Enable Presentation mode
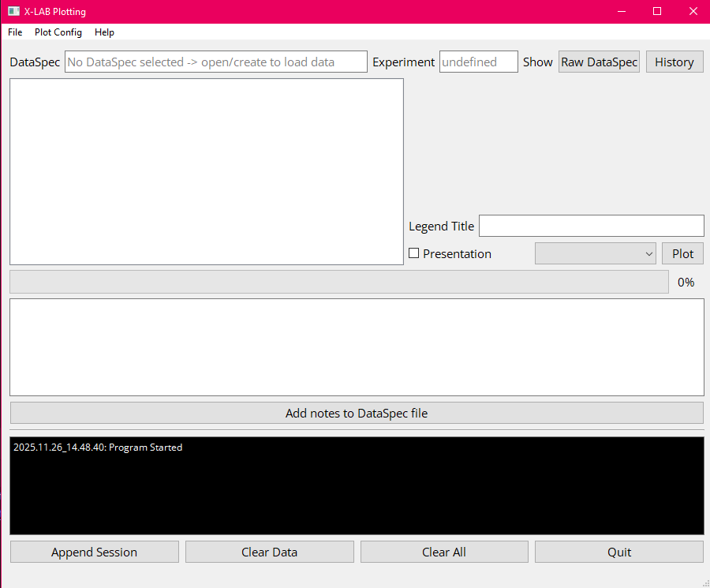 413,253
